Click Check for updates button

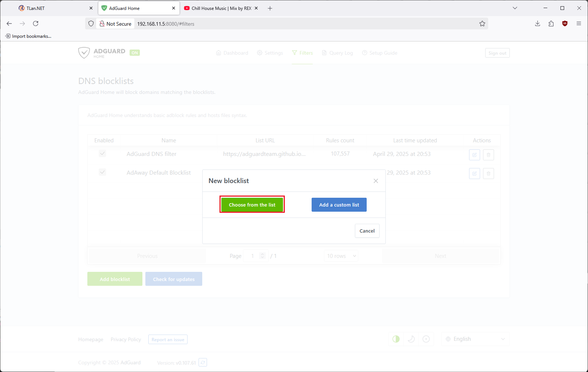174,279
